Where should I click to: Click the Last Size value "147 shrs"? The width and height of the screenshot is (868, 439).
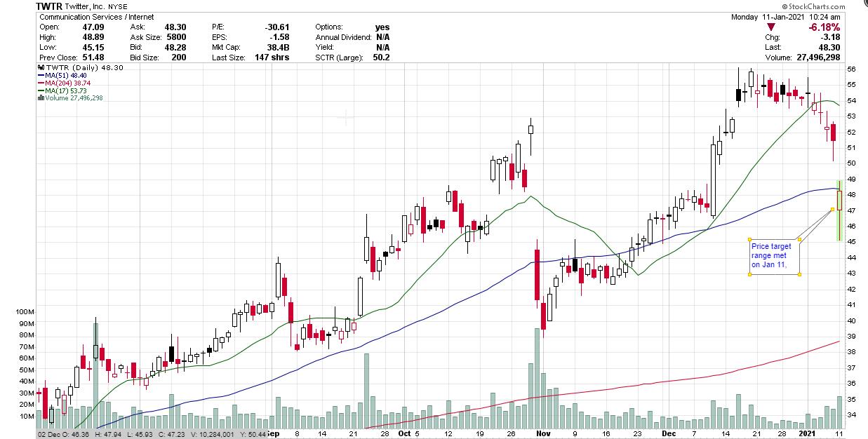[x=272, y=58]
